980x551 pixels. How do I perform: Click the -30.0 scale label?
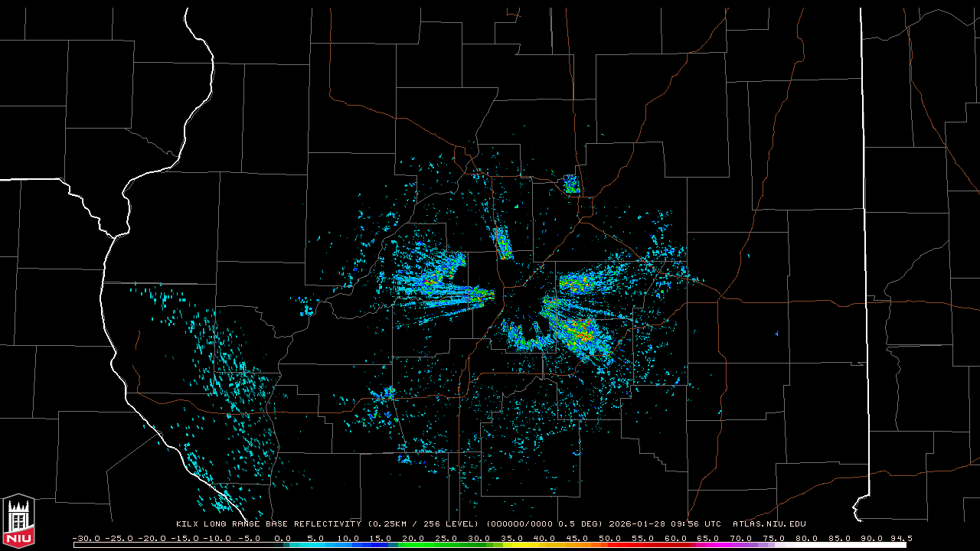tap(85, 538)
